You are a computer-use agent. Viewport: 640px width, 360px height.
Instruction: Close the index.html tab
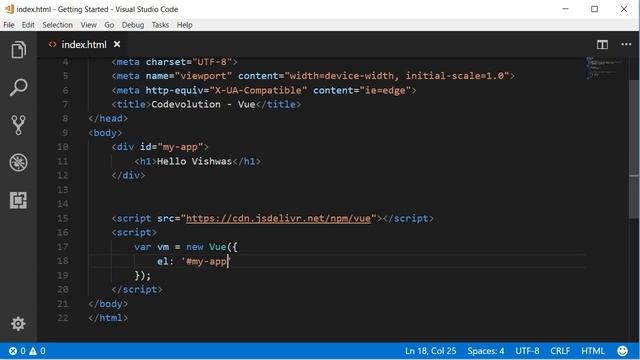click(117, 44)
